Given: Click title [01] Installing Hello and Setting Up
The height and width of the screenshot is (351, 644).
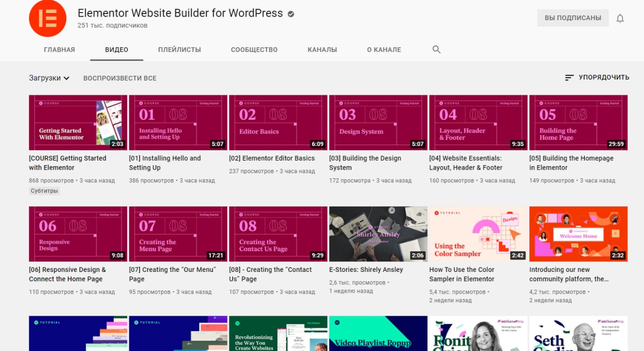Looking at the screenshot, I should click(165, 163).
